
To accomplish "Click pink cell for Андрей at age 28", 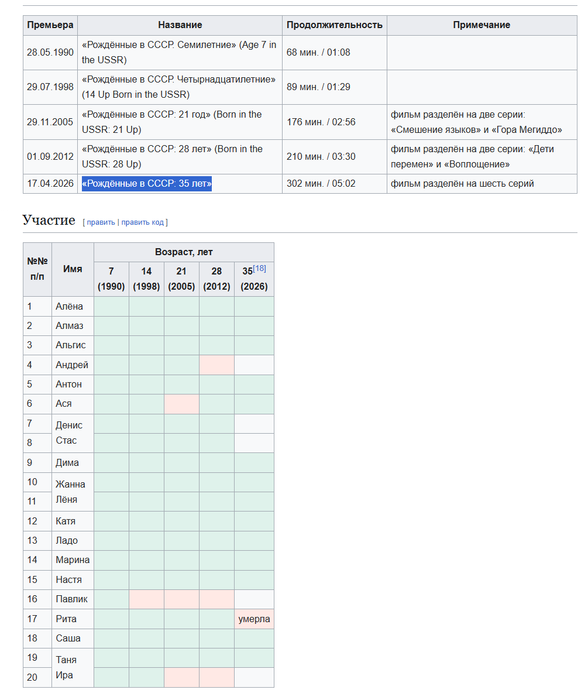I will tap(217, 365).
